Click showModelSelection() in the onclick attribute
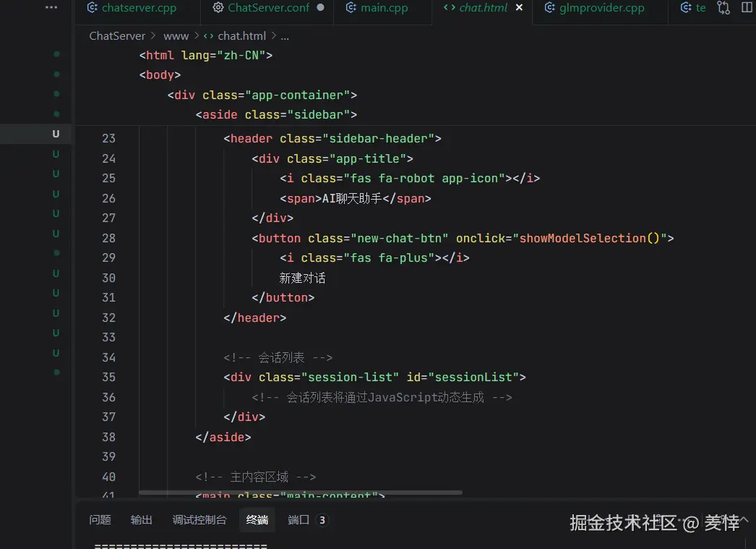 [589, 238]
